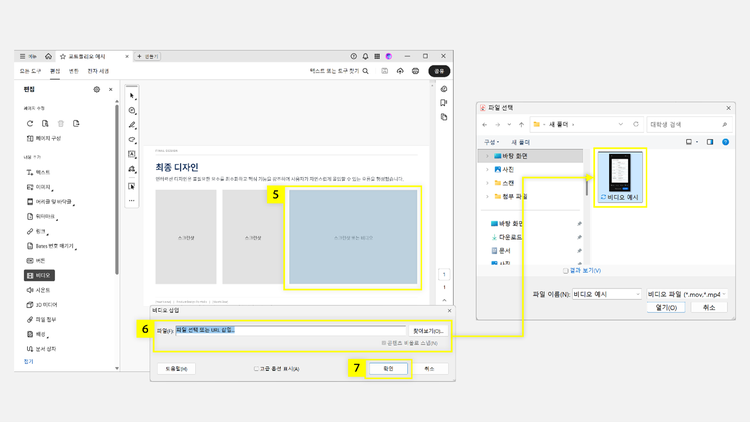The image size is (750, 422).
Task: Switch to 모든 도구 tab
Action: (x=30, y=71)
